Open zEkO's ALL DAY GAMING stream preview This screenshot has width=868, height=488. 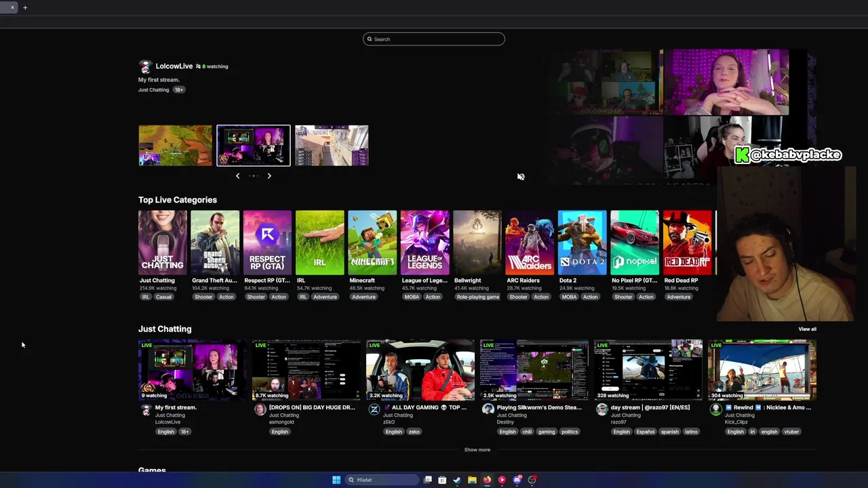tap(420, 370)
